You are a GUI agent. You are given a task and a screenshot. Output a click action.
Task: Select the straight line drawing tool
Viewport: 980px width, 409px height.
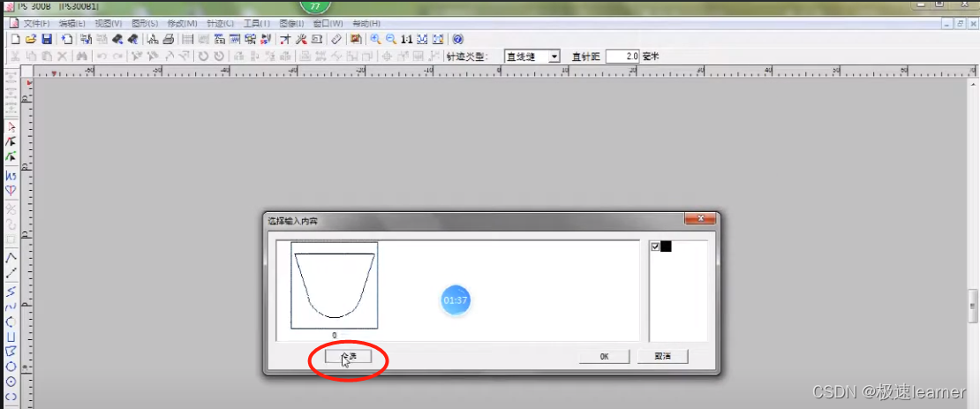[11, 273]
